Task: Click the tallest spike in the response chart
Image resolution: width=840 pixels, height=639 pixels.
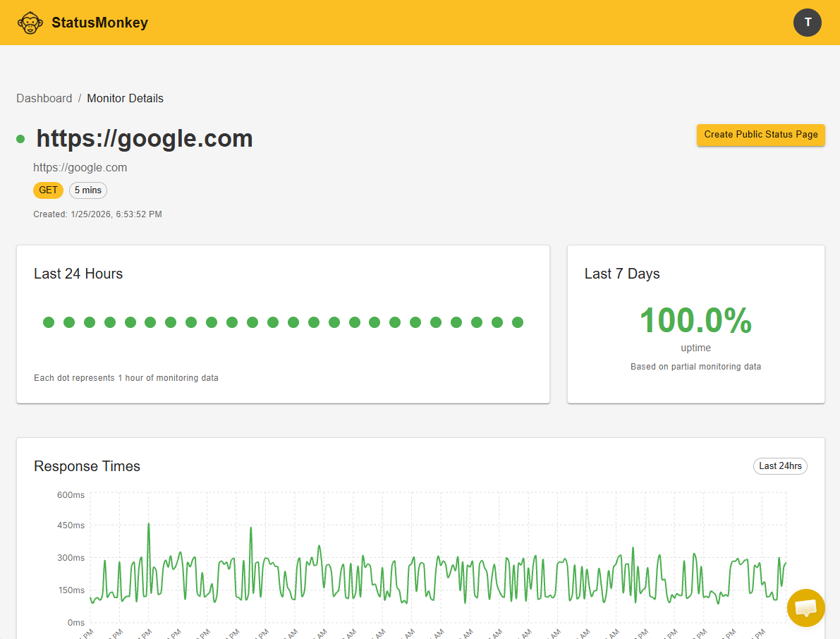Action: click(x=149, y=524)
